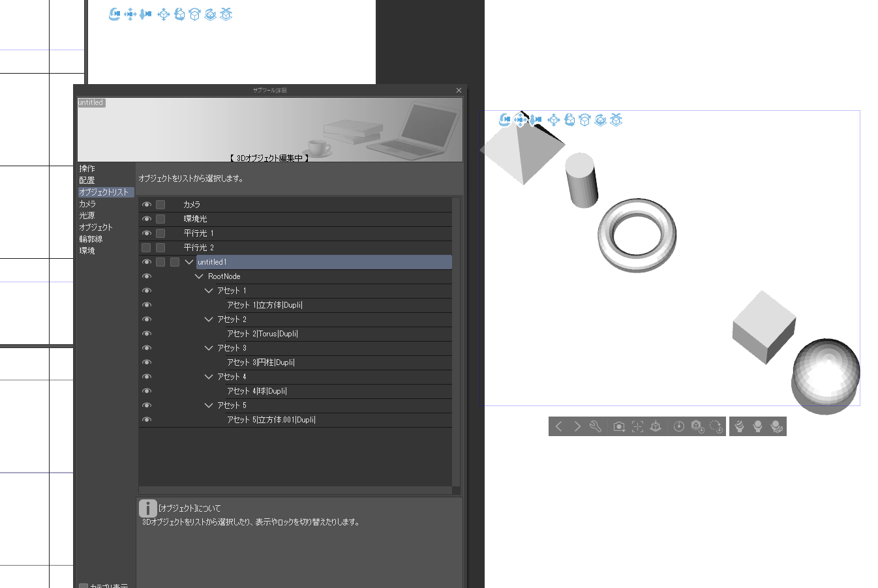Hide the カメラ row with its eye icon
Viewport: 878px width, 588px height.
146,205
